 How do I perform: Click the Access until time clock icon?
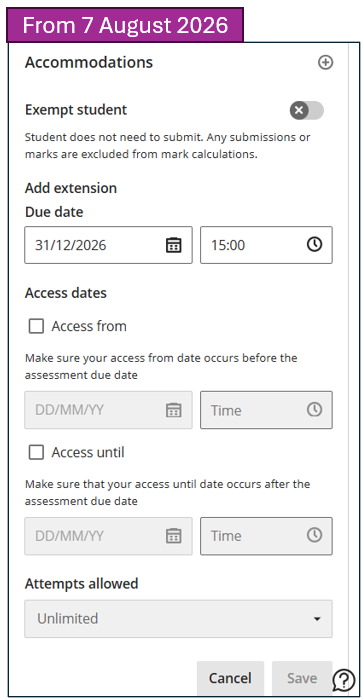314,535
